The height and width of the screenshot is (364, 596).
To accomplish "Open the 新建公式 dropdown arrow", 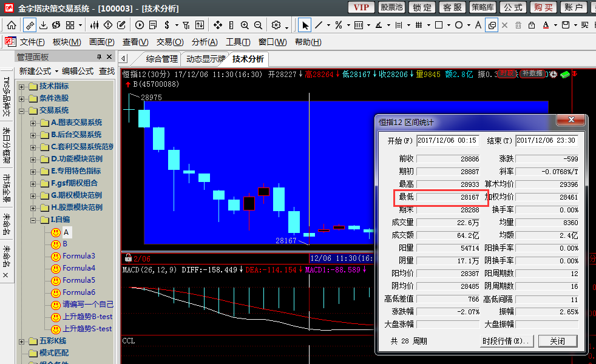I will (56, 71).
